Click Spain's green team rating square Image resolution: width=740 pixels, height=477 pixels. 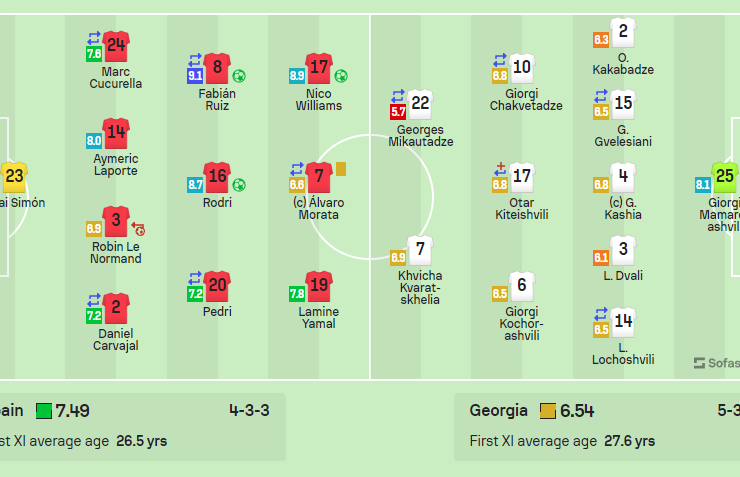44,411
